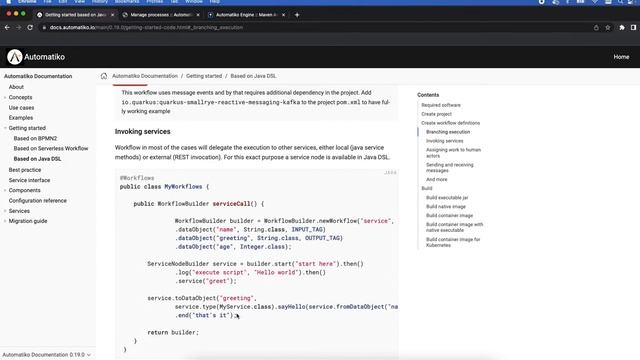Screen dimensions: 640x360
Task: Open Service interface in sidebar
Action: coord(29,180)
